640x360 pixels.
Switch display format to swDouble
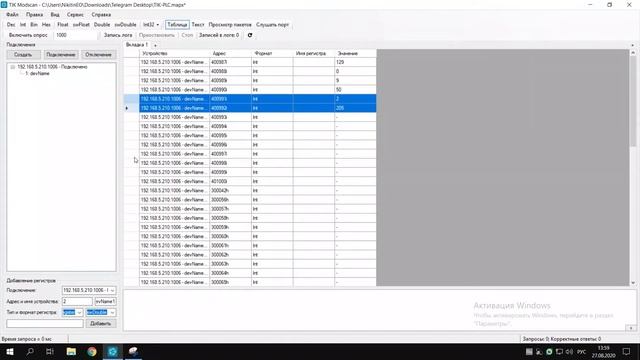click(125, 24)
